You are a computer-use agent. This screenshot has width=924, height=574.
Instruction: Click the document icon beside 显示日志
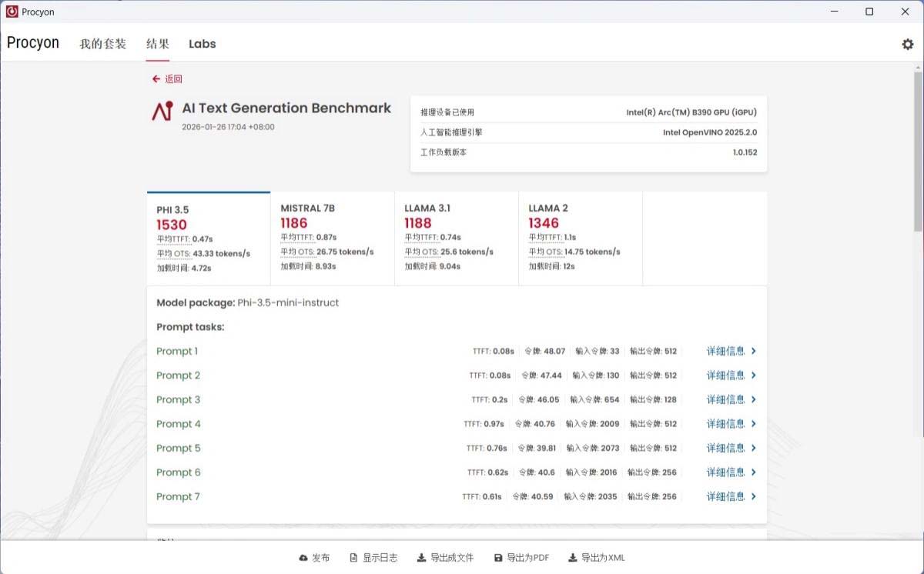coord(353,558)
